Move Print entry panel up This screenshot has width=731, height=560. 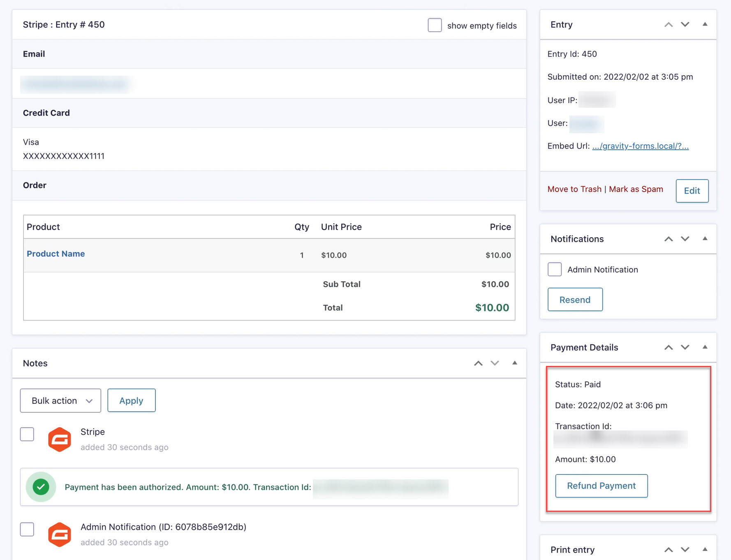pyautogui.click(x=669, y=550)
